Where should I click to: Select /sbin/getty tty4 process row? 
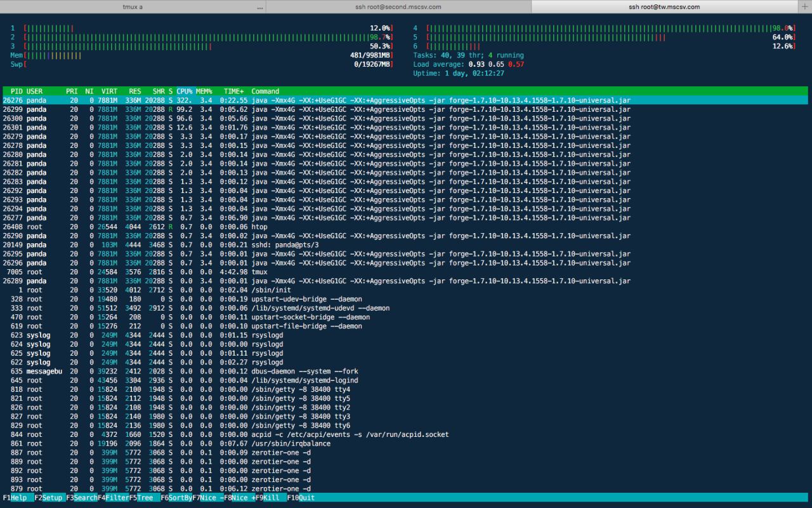(x=405, y=389)
